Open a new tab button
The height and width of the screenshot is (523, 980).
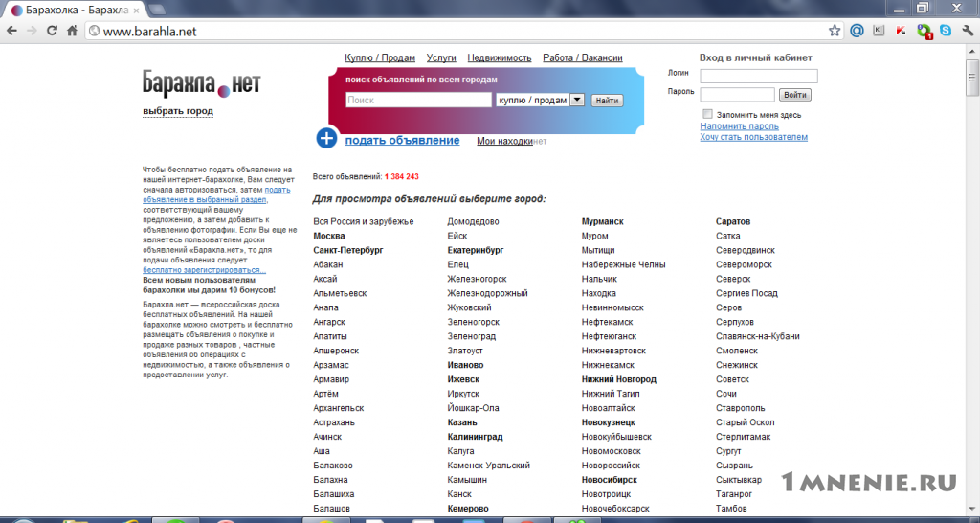(157, 10)
